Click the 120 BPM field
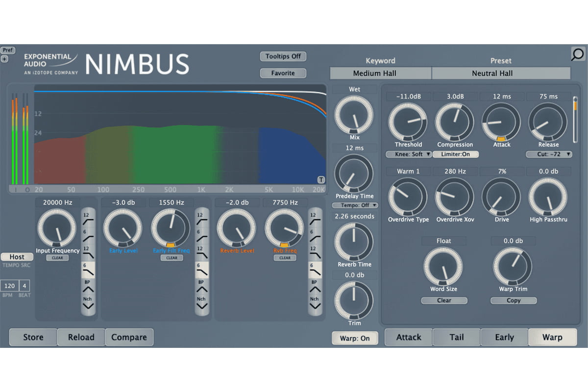588x392 pixels. pyautogui.click(x=9, y=286)
